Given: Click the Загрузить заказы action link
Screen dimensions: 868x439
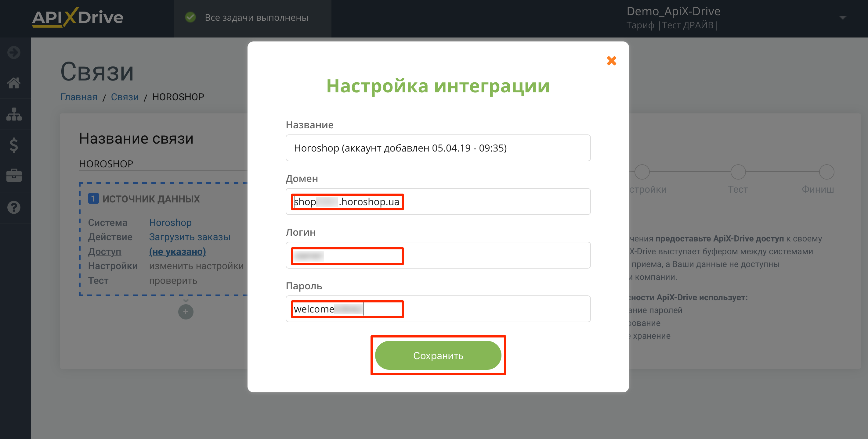Looking at the screenshot, I should 190,237.
